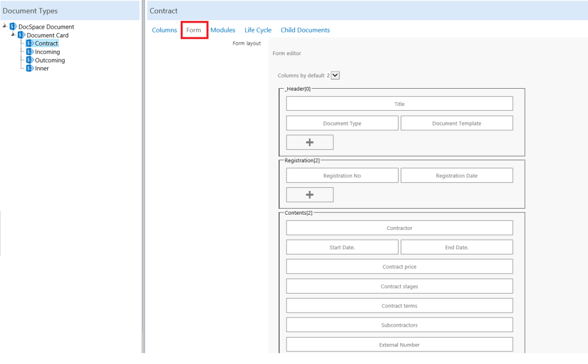Click the SharePoint icon next to Outcoming

coord(30,60)
